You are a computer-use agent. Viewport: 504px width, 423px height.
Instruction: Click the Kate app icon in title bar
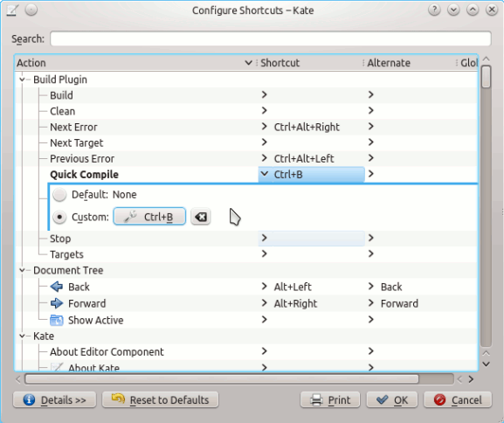coord(12,10)
